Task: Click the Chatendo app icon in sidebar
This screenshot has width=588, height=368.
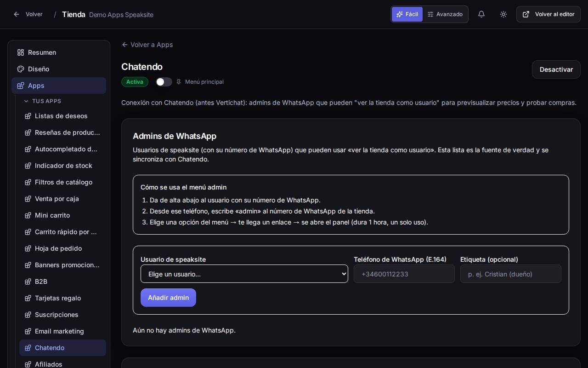Action: click(x=28, y=348)
